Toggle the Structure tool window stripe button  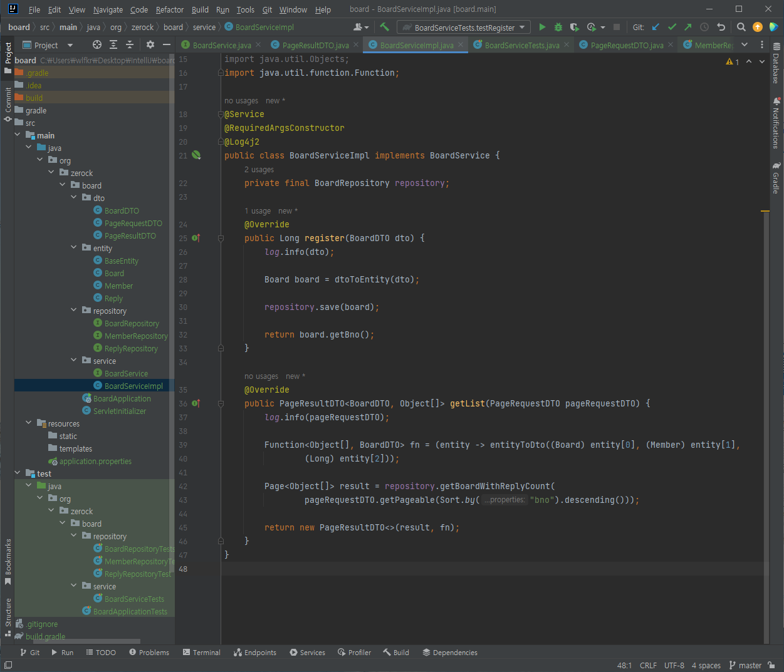[x=8, y=617]
